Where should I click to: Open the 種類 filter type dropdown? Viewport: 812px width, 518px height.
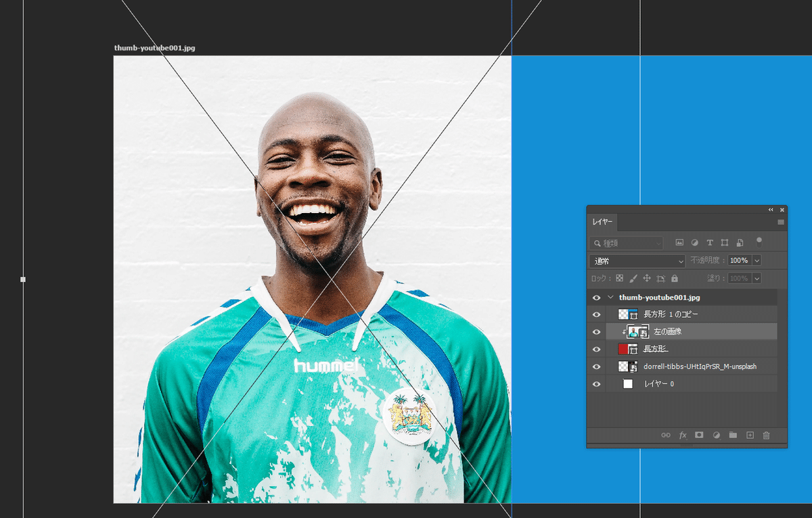[626, 243]
